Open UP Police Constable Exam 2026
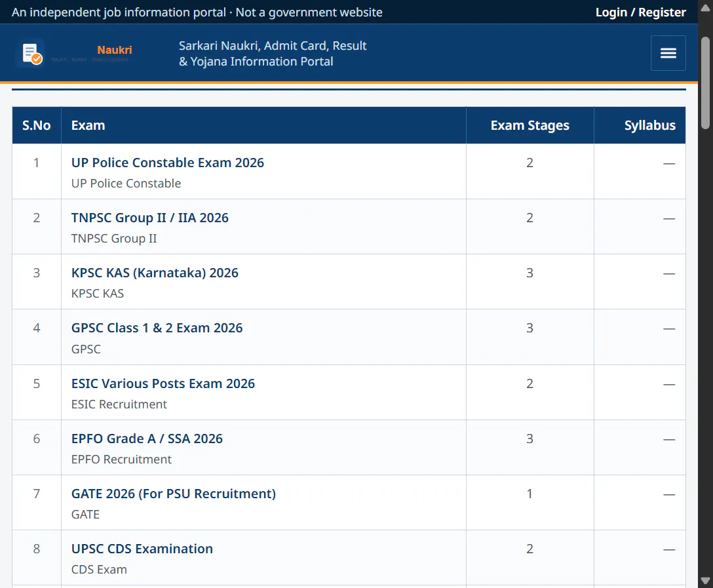713x588 pixels. 167,163
